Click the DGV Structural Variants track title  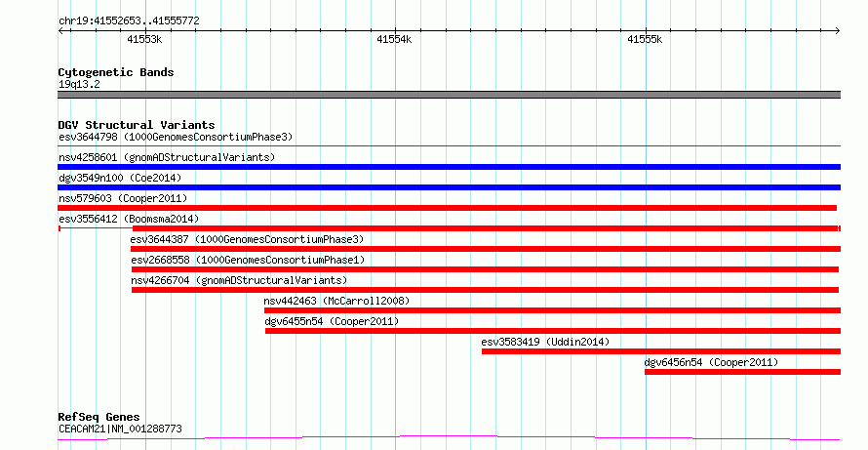tap(137, 125)
